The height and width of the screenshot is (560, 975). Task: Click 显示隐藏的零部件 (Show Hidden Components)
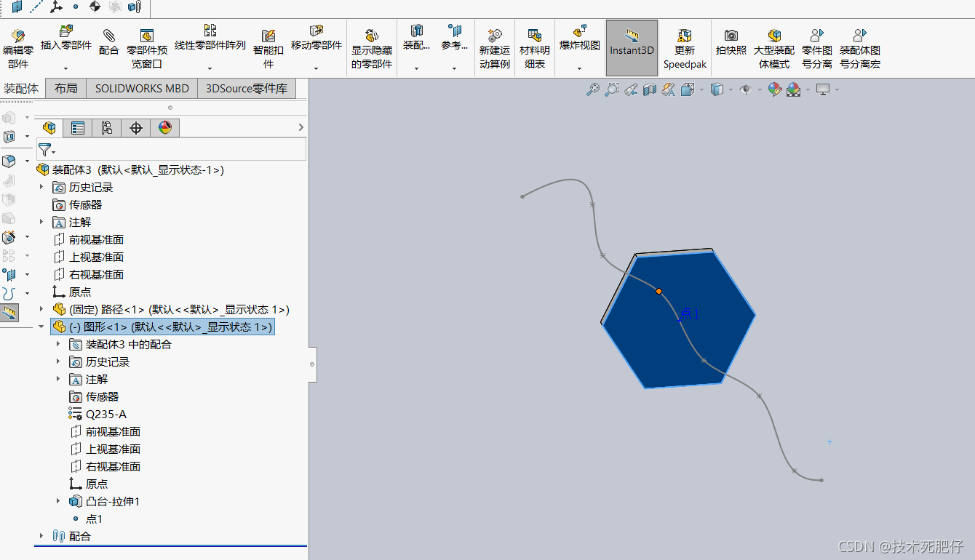372,49
